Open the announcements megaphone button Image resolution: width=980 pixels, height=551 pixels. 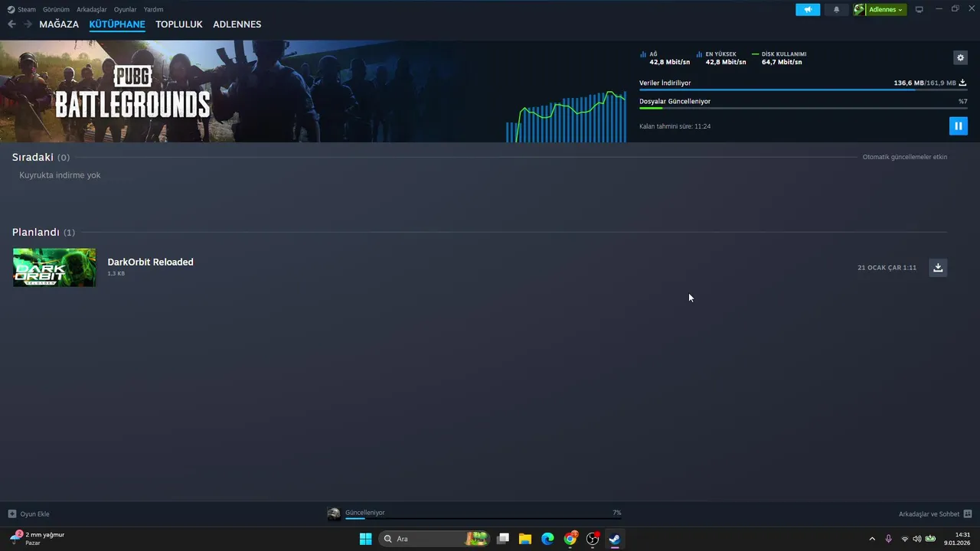(808, 9)
